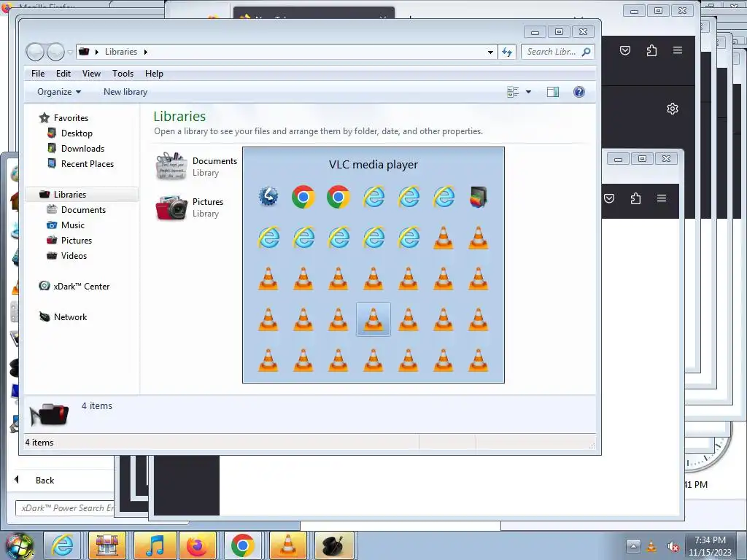
Task: Click the New library button
Action: 125,92
